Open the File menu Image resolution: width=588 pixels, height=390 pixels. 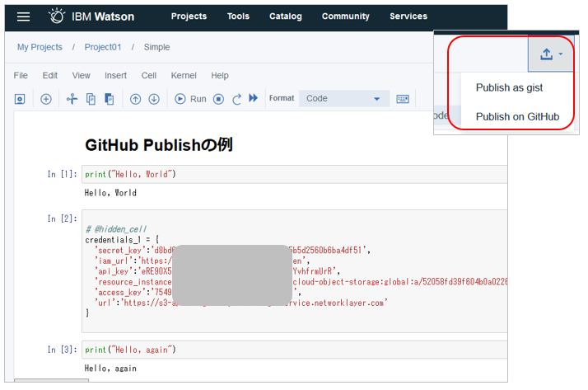point(21,76)
